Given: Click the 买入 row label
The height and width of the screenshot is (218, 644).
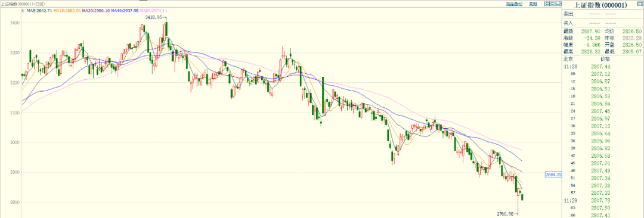Looking at the screenshot, I should click(x=568, y=23).
